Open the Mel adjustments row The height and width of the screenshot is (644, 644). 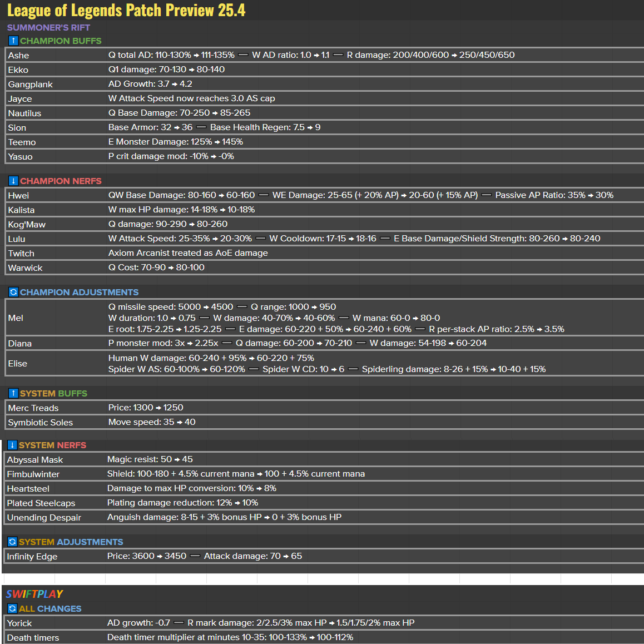click(16, 318)
